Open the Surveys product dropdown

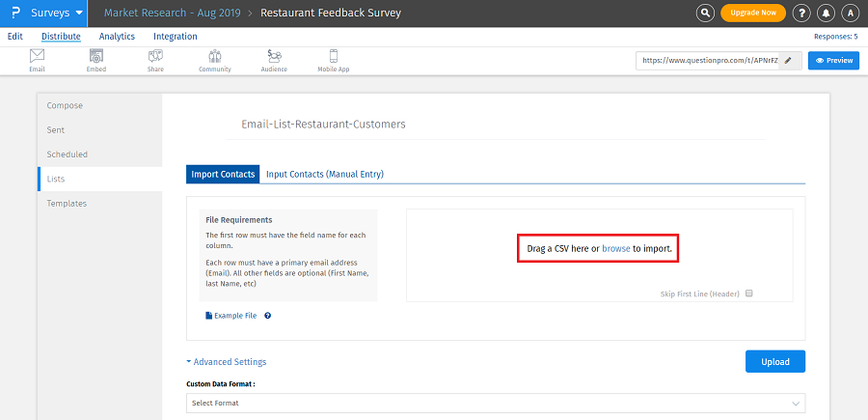[x=57, y=14]
